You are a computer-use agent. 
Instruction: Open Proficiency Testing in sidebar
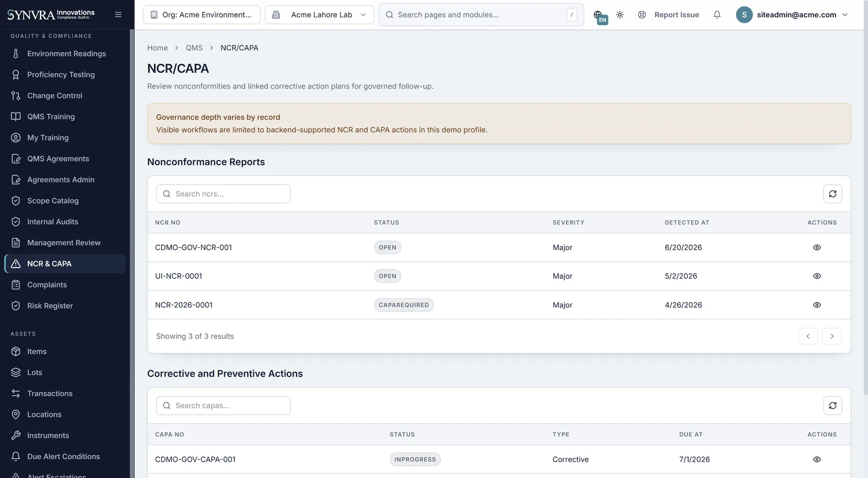tap(65, 75)
